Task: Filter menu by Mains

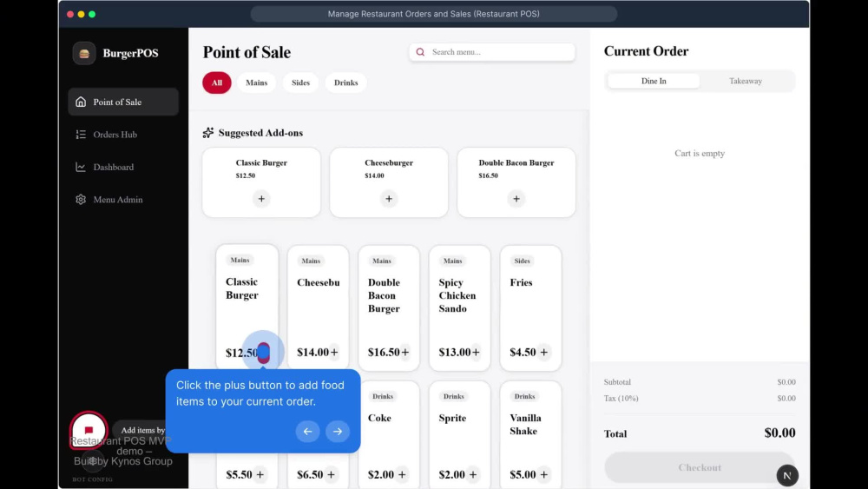Action: (256, 83)
